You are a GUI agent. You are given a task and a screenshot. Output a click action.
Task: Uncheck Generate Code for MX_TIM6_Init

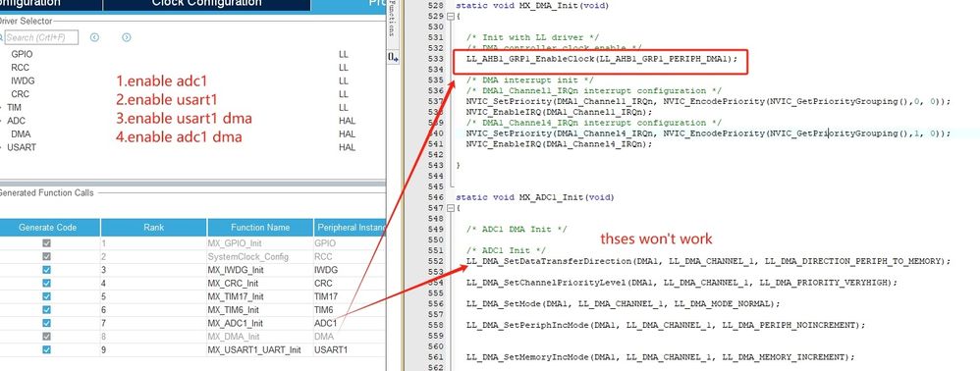(x=46, y=310)
